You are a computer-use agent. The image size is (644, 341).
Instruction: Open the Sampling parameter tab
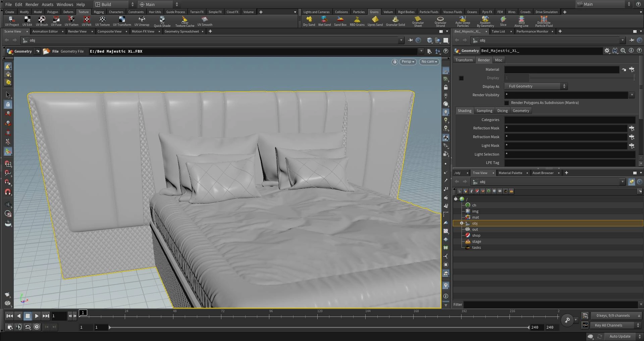[x=484, y=111]
